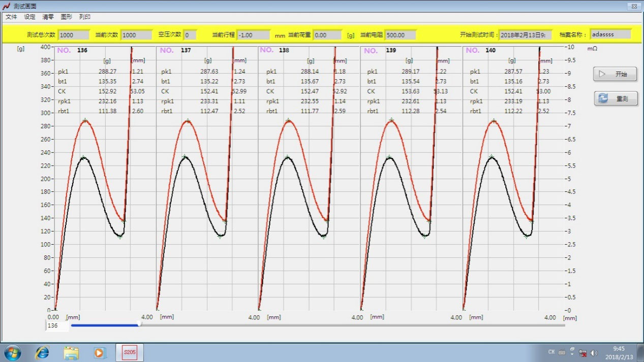Viewport: 644px width, 362px height.
Task: Click the 400 top value on the left [g] axis
Action: click(46, 47)
